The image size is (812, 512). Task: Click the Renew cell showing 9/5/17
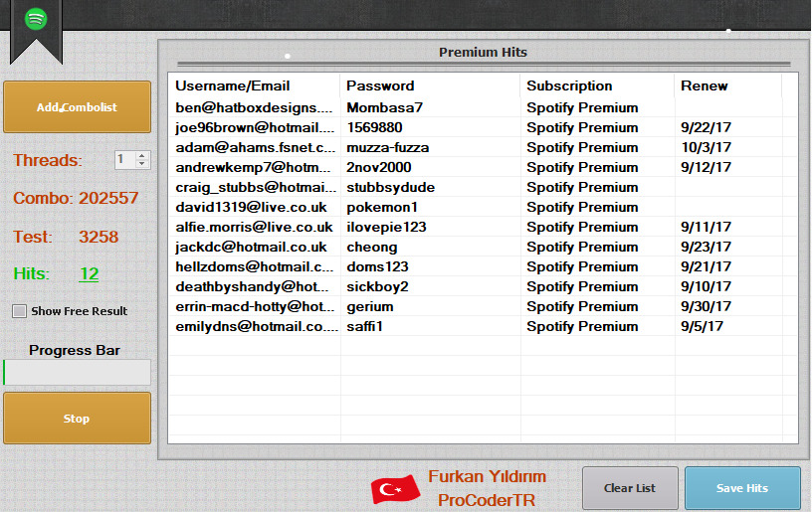702,326
